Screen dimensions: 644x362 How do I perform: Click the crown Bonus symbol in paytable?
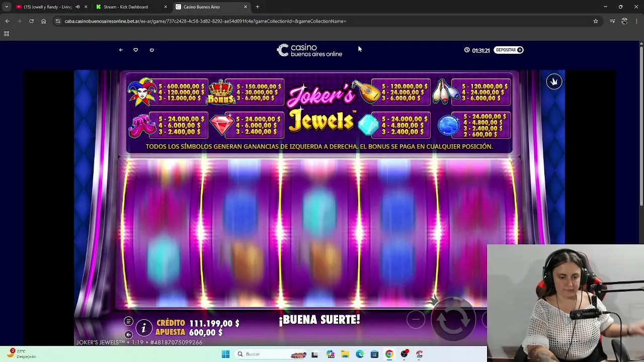click(x=221, y=92)
